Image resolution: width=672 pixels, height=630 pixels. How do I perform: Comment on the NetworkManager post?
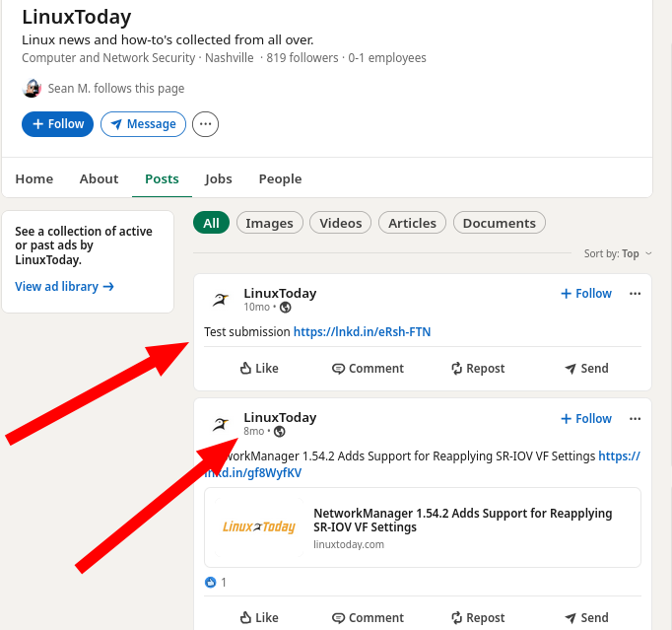coord(369,618)
